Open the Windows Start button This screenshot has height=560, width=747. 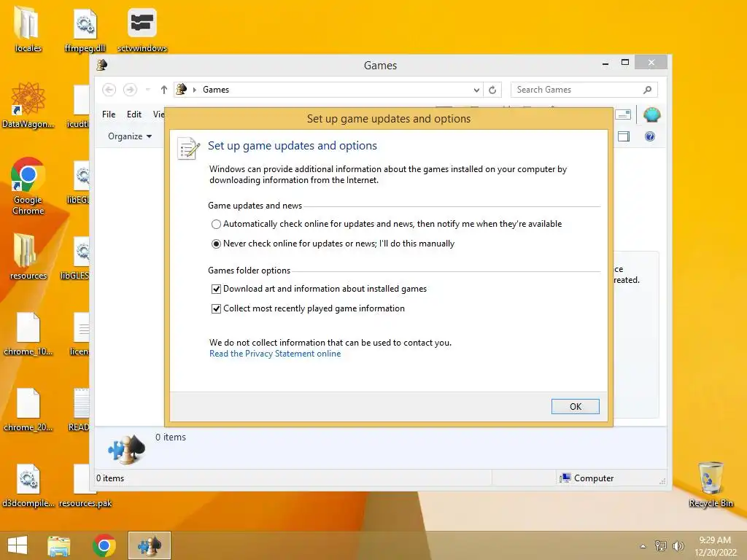(18, 545)
